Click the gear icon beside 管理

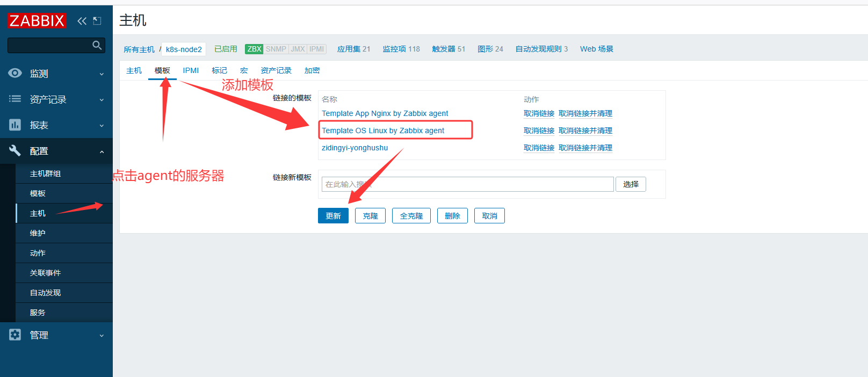click(15, 335)
